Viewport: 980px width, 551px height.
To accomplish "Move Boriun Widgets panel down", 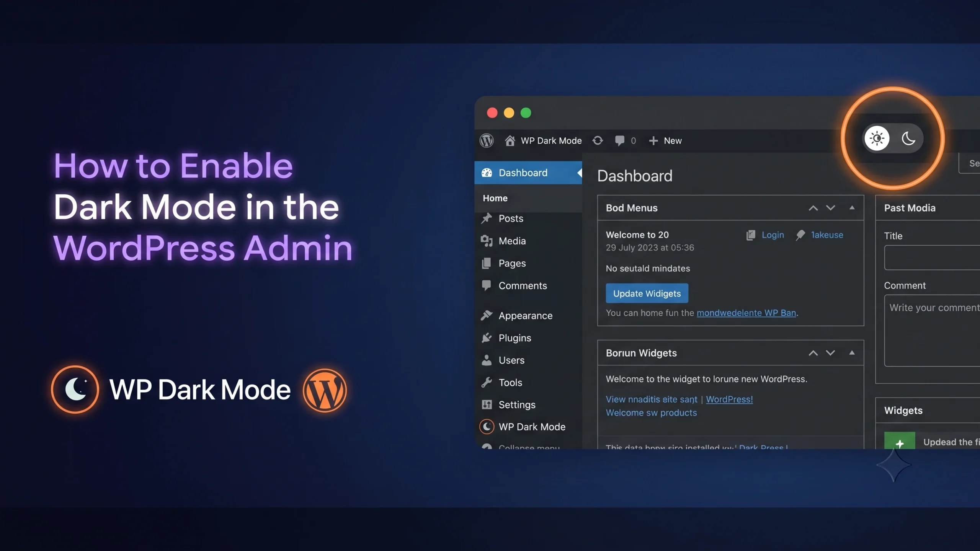I will [x=830, y=353].
